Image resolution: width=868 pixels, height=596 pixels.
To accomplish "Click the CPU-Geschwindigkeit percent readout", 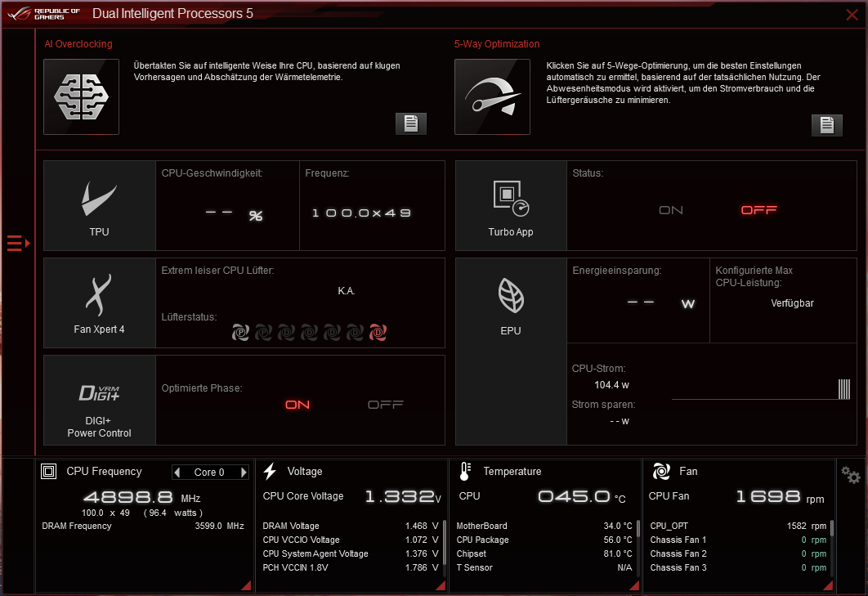I will pos(234,215).
